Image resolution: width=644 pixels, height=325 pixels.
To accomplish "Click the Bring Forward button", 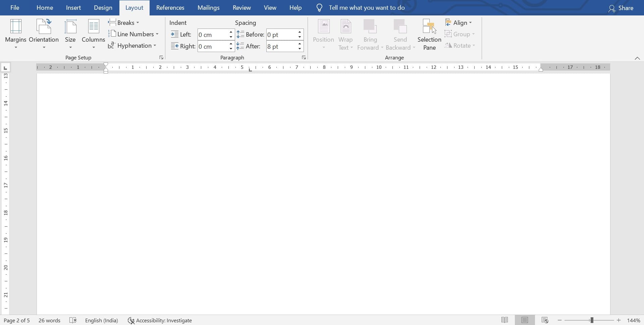I will coord(370,34).
